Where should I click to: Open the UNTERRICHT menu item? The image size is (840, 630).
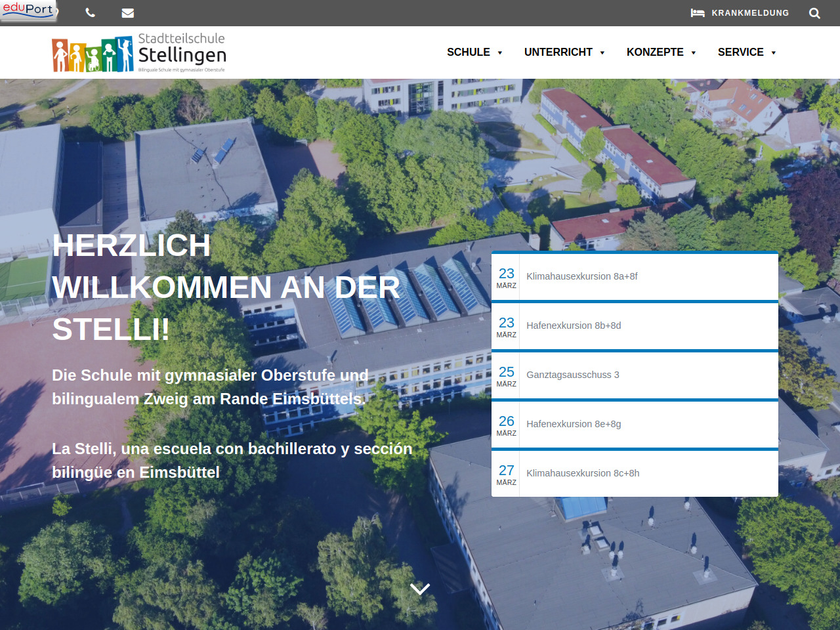558,52
